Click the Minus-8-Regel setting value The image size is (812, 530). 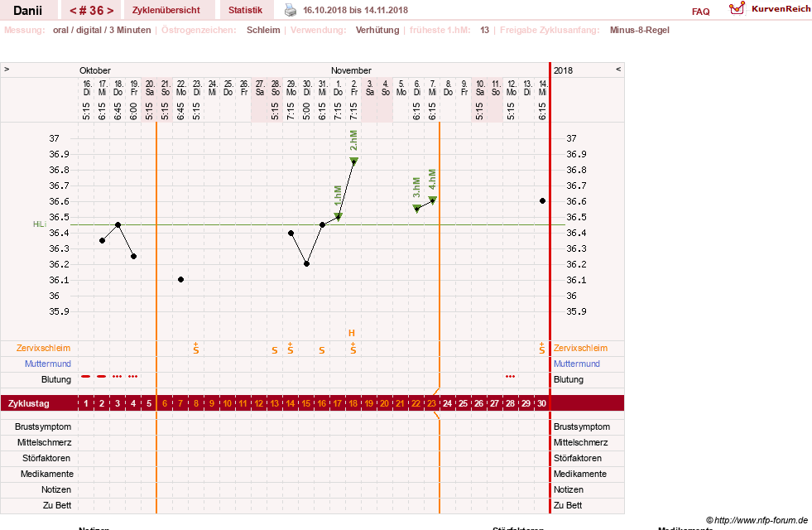(640, 30)
